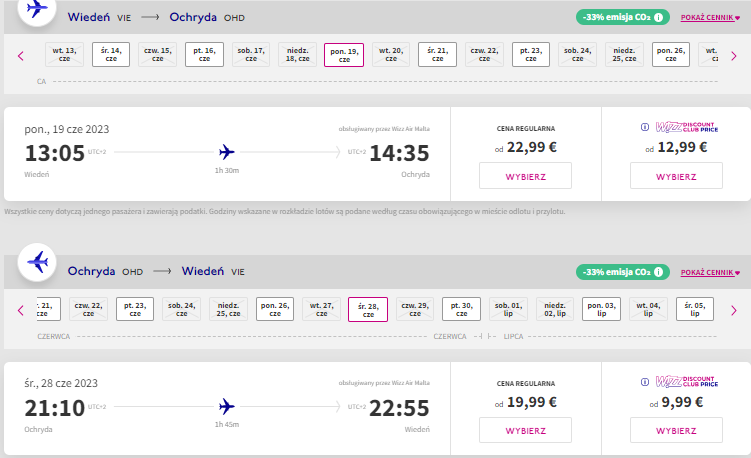Open Wizz Discount Club info icon on return flight
751x458 pixels.
645,382
